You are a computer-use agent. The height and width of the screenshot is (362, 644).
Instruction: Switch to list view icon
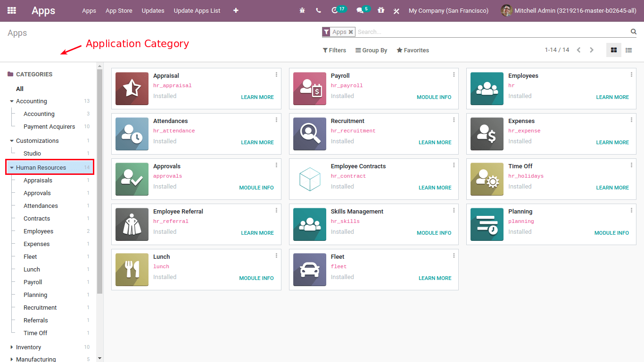(x=628, y=50)
